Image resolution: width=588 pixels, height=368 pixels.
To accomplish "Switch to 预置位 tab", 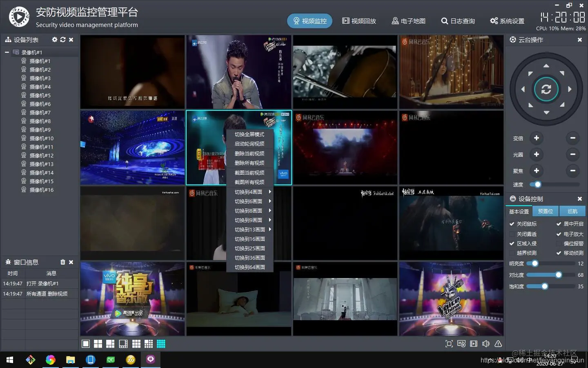I will tap(546, 211).
